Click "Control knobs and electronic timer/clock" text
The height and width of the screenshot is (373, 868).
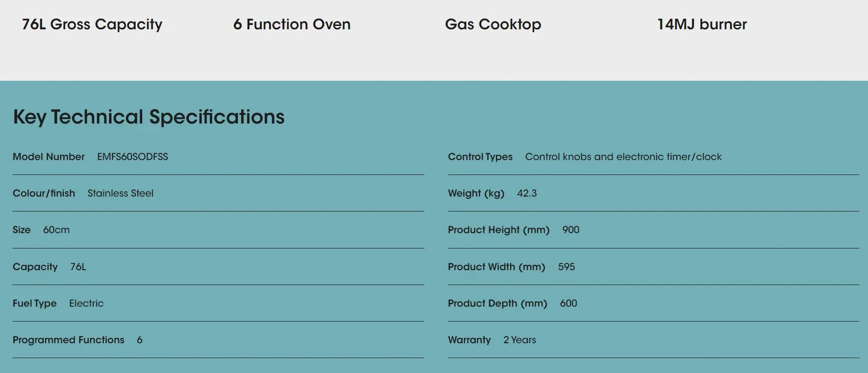tap(623, 157)
